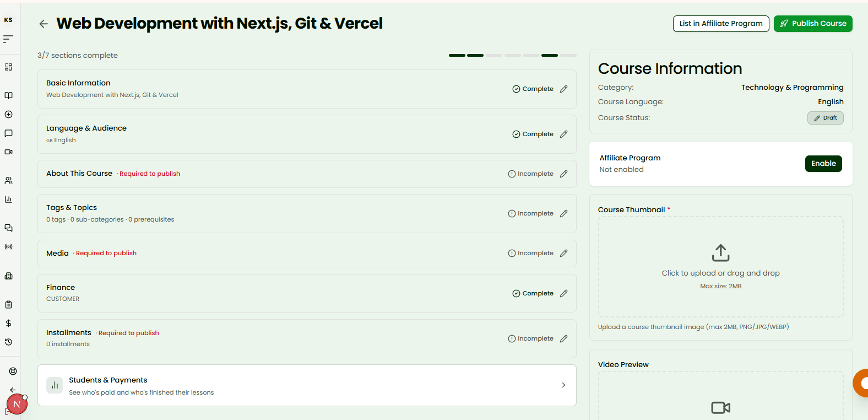Click '0 installments' text
This screenshot has width=868, height=420.
pos(68,344)
